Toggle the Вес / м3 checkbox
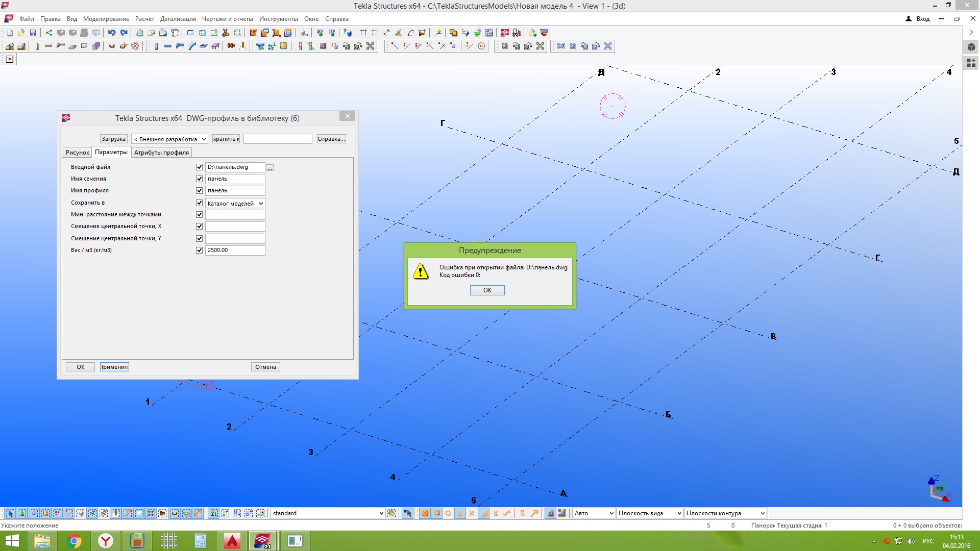Image resolution: width=980 pixels, height=551 pixels. click(x=200, y=251)
